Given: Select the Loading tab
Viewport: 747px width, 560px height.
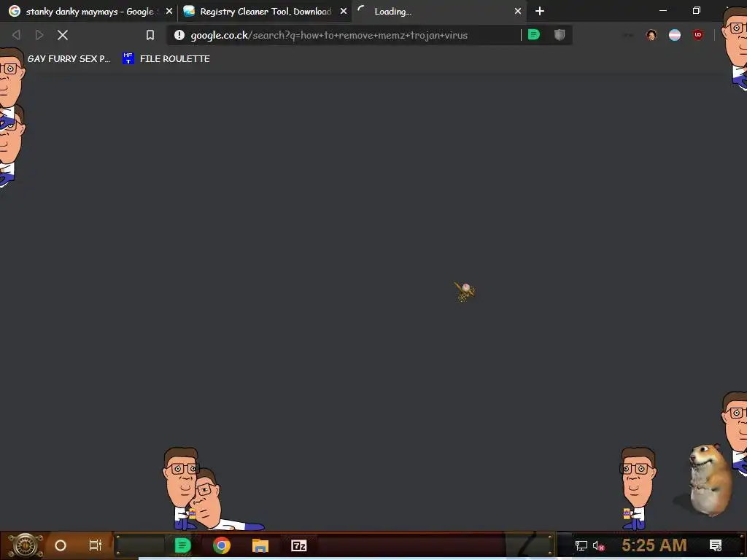Looking at the screenshot, I should pos(438,12).
